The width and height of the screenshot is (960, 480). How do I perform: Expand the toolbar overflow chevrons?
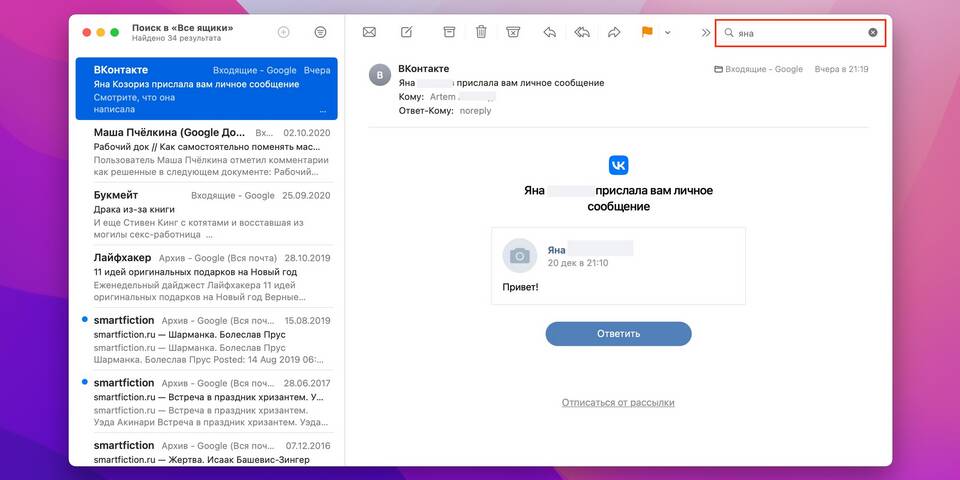[705, 33]
